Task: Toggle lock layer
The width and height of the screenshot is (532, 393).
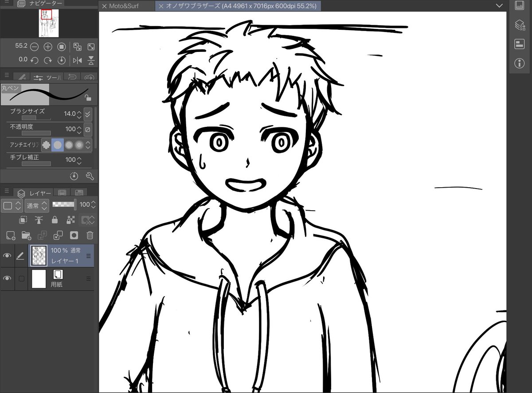Action: (x=55, y=220)
